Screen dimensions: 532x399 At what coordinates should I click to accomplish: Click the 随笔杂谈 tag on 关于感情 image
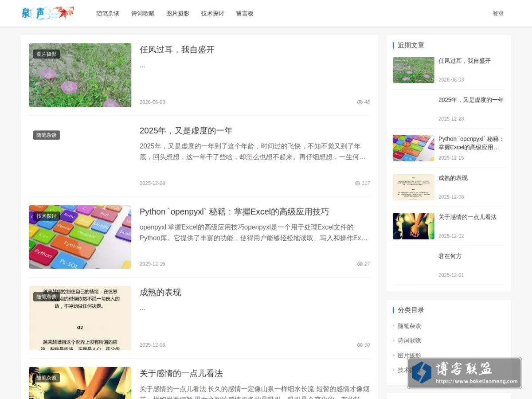pyautogui.click(x=47, y=378)
